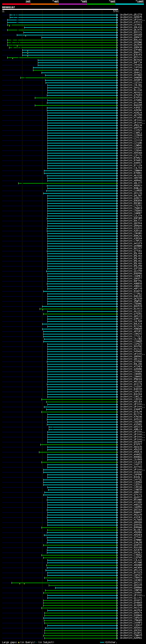
Task: Select the label UniRef100_B6TH29
Action: [x=131, y=60]
